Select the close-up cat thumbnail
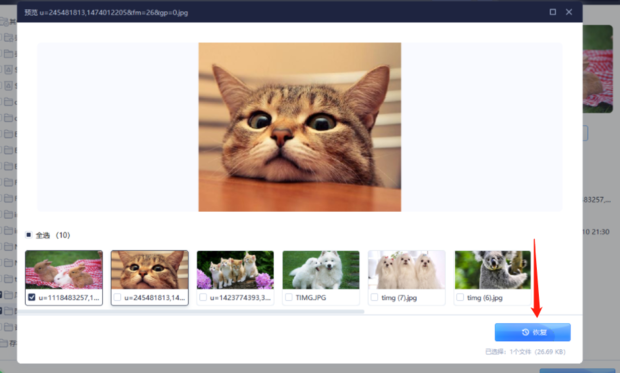Viewport: 620px width, 373px height. pos(149,270)
